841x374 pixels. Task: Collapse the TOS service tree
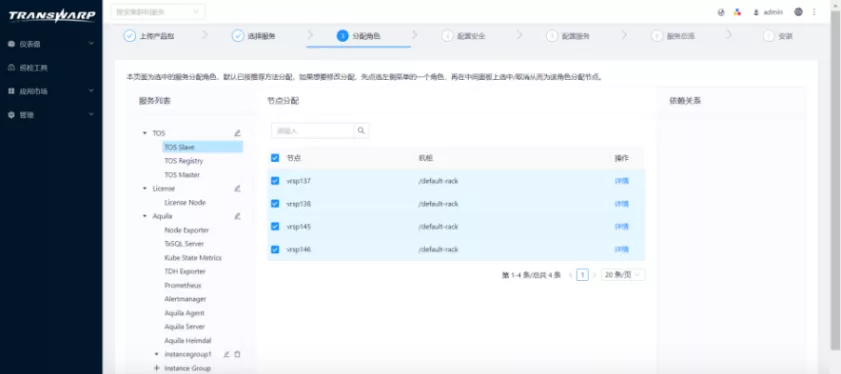[144, 133]
